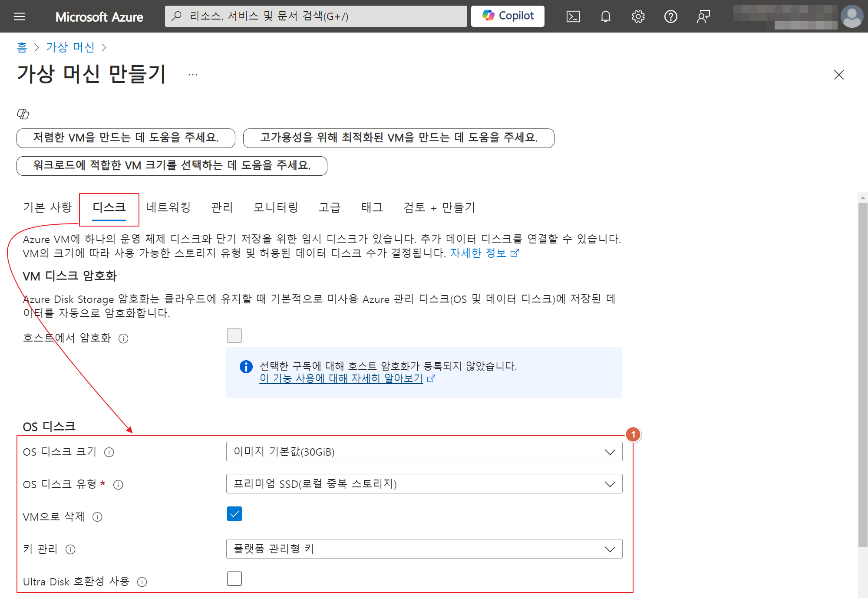This screenshot has width=868, height=598.
Task: Click the user account avatar
Action: pyautogui.click(x=851, y=16)
